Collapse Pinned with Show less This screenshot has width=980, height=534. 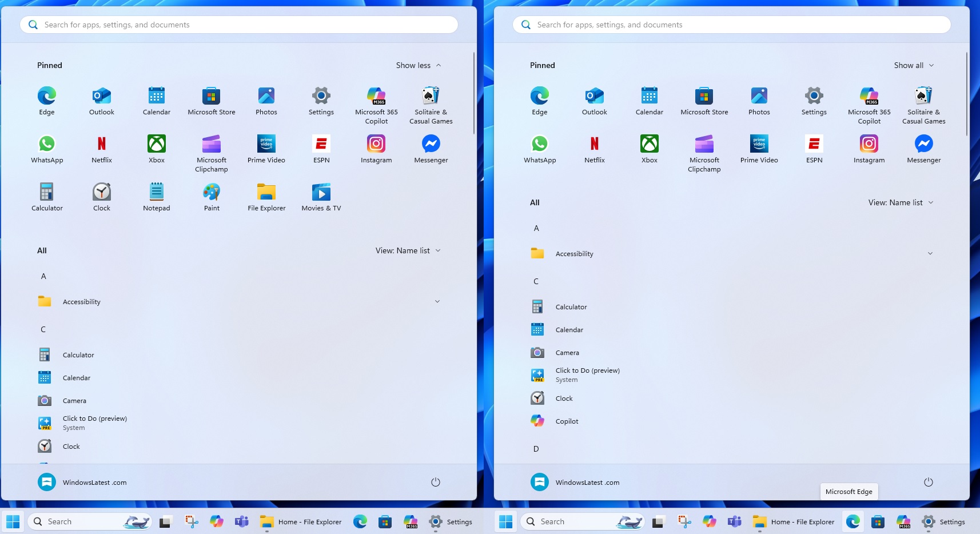[x=419, y=65]
